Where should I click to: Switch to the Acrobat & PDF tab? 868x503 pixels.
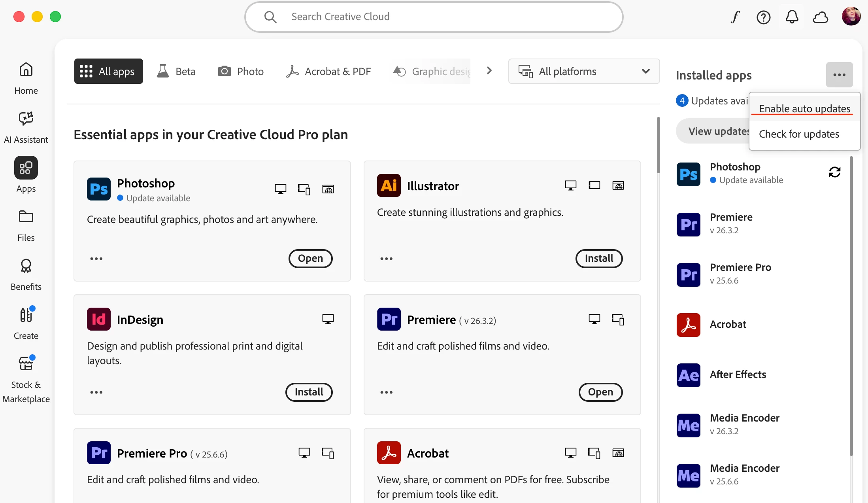tap(328, 71)
